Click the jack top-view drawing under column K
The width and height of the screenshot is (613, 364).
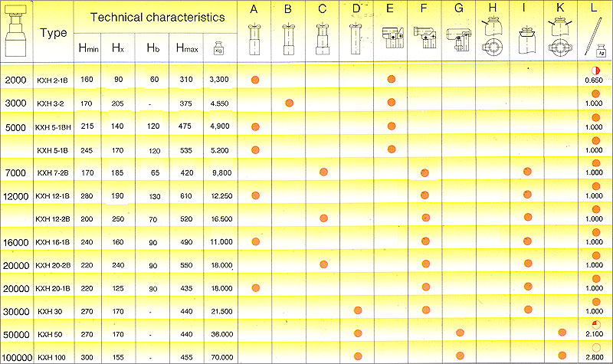(x=560, y=36)
